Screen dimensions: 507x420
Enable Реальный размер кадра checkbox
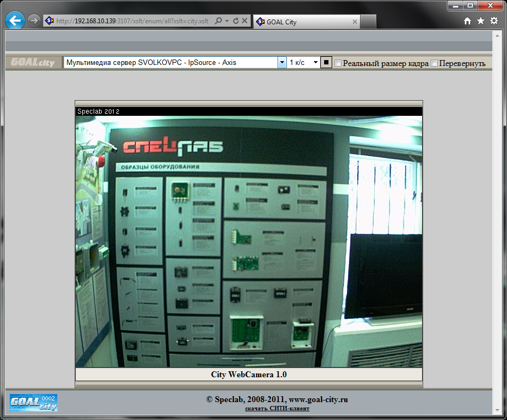[x=338, y=63]
